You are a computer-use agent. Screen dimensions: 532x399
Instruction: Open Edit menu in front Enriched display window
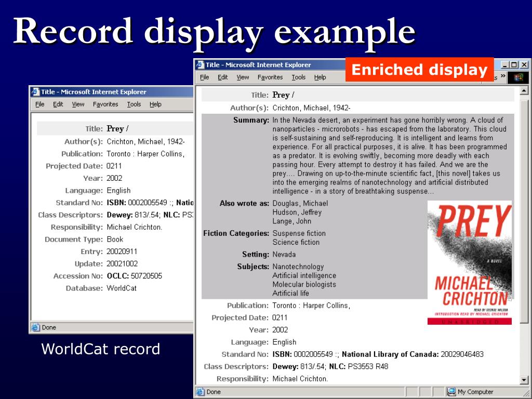pyautogui.click(x=222, y=77)
